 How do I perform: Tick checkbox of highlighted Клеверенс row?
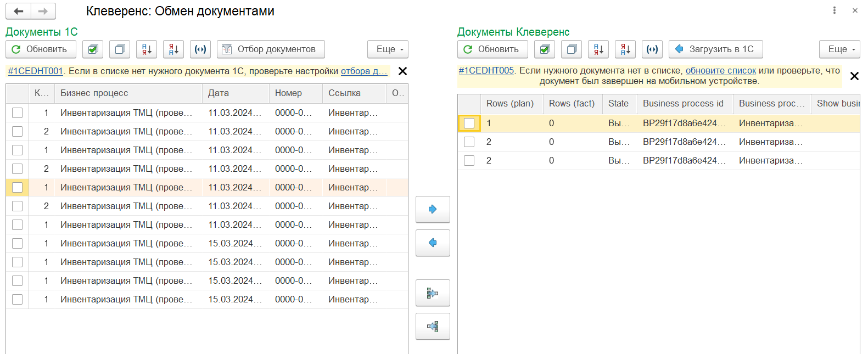click(469, 123)
